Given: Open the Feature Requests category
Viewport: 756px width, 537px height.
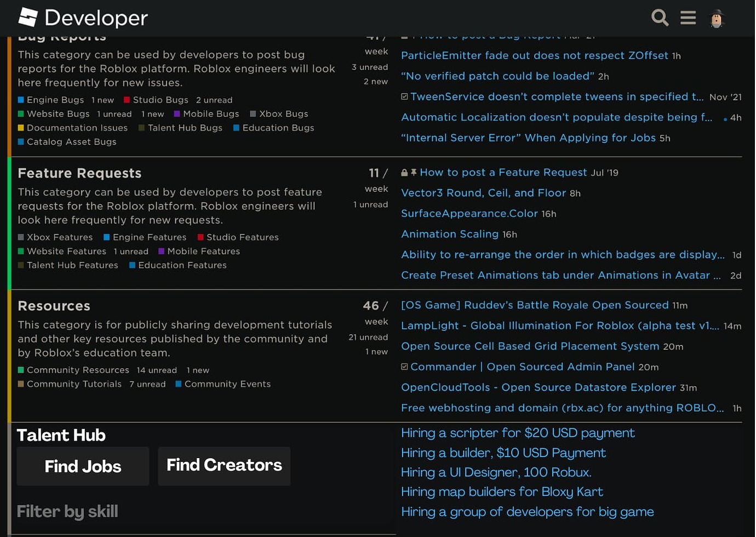Looking at the screenshot, I should tap(79, 173).
